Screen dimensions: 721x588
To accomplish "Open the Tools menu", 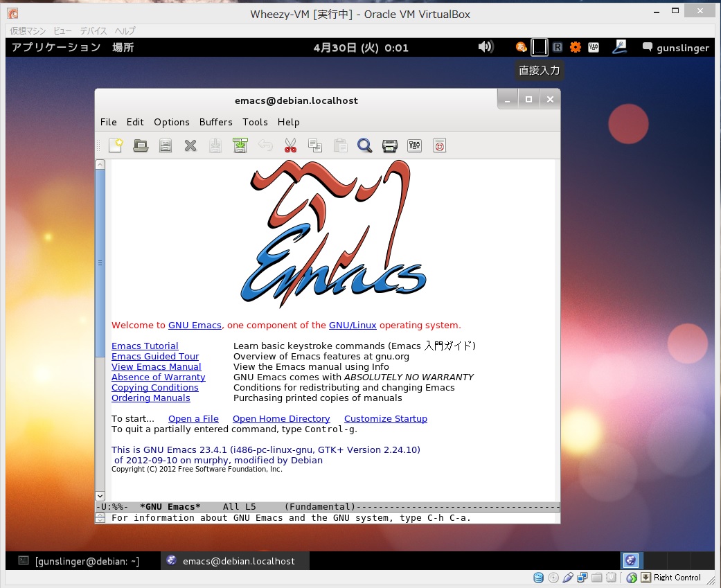I will coord(255,122).
